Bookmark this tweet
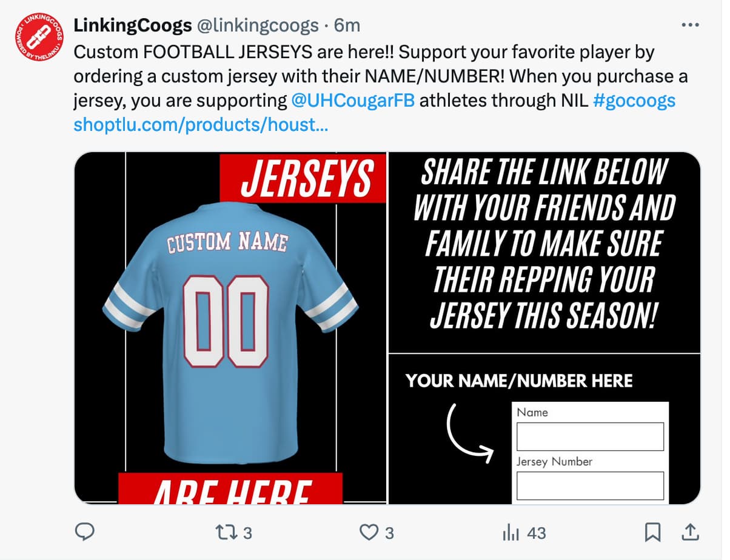Viewport: 730px width, 560px height. point(652,532)
